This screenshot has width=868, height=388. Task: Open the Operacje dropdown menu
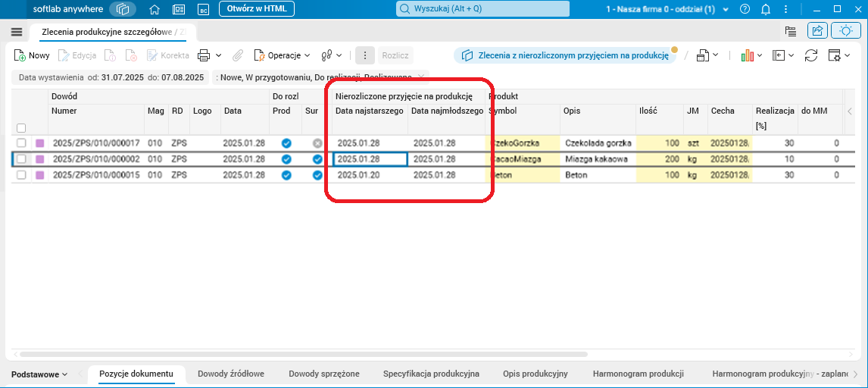tap(283, 55)
